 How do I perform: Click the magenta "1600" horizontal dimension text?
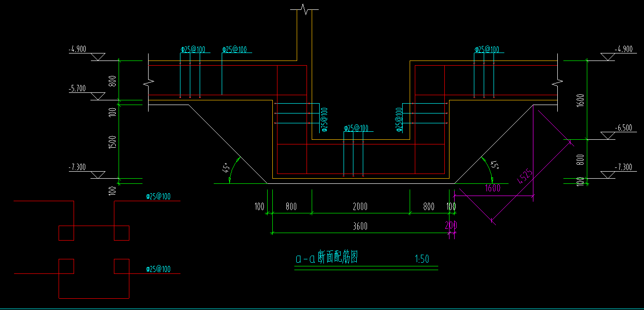pyautogui.click(x=493, y=188)
